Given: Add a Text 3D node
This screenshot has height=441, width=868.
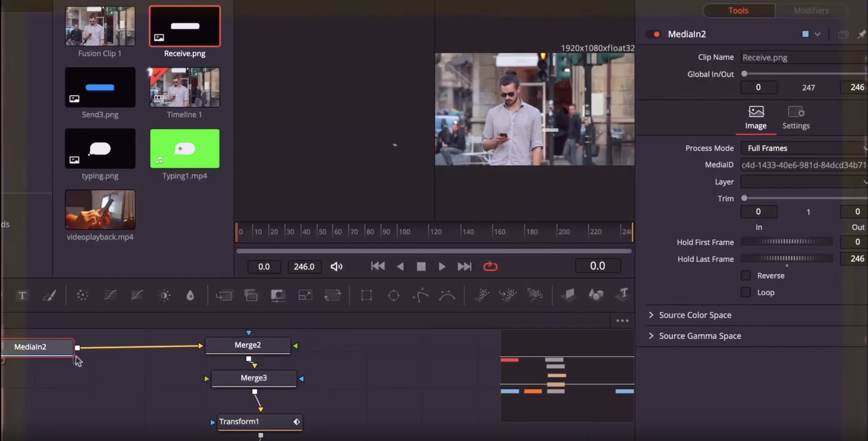Looking at the screenshot, I should [623, 294].
